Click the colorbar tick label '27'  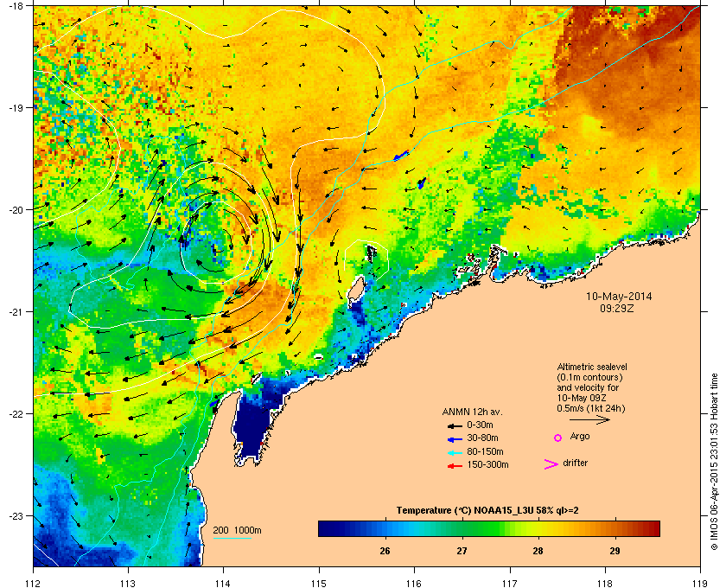[462, 551]
